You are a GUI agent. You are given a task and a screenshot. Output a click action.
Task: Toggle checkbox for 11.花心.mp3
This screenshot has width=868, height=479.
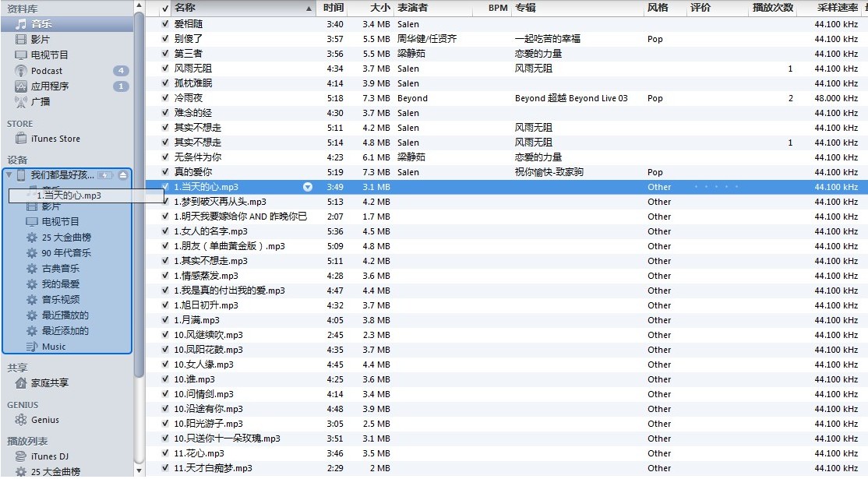click(165, 453)
